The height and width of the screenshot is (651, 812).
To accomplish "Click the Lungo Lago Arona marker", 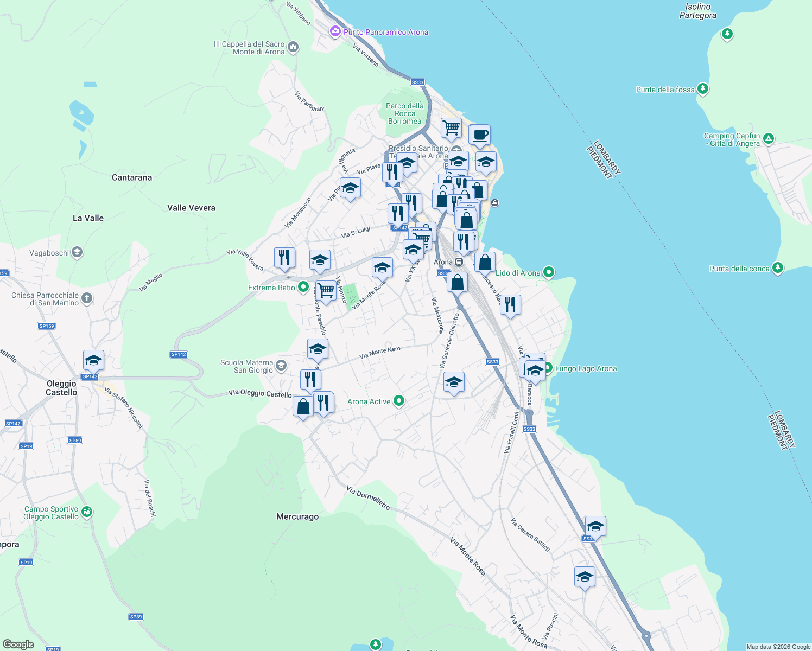I will [x=548, y=368].
